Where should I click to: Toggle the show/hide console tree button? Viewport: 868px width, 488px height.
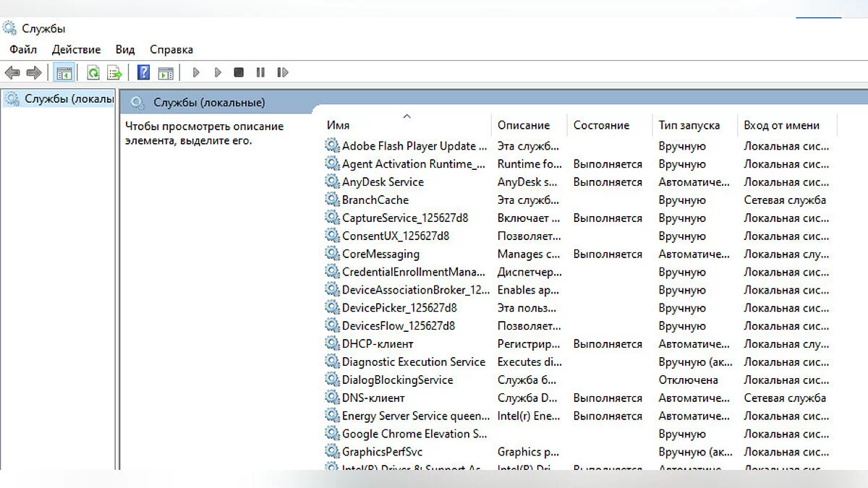click(x=64, y=72)
